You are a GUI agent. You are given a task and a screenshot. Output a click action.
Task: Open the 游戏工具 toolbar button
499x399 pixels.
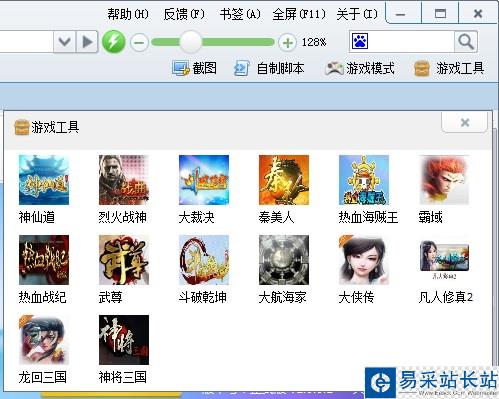tap(449, 68)
